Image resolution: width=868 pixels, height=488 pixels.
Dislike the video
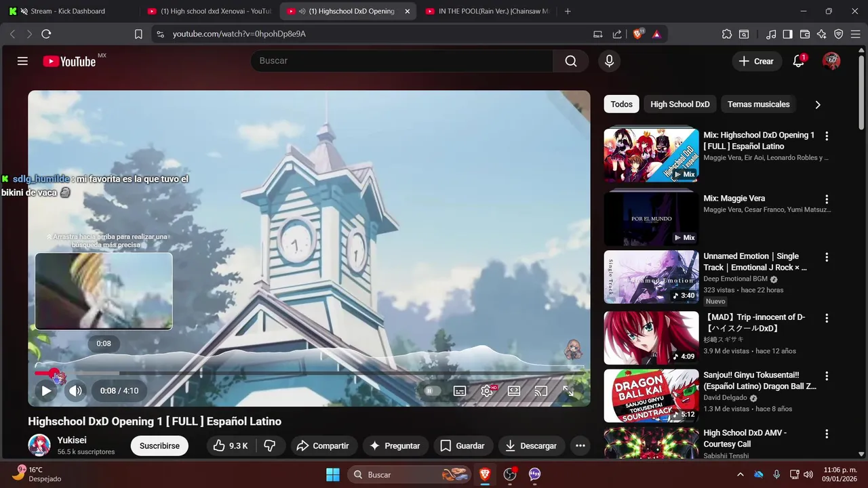pyautogui.click(x=270, y=445)
